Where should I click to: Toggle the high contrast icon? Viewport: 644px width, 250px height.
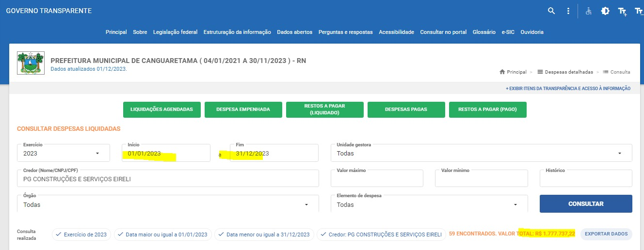click(x=605, y=11)
